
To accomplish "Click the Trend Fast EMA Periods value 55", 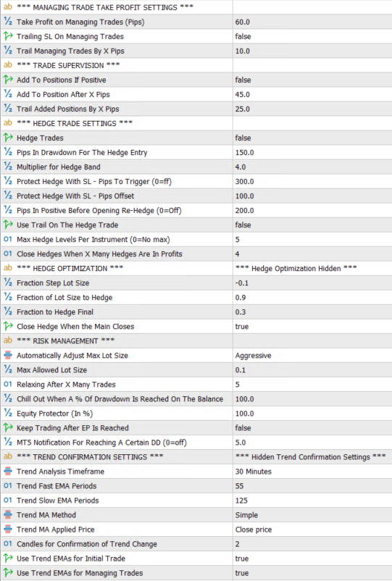I will (x=239, y=486).
